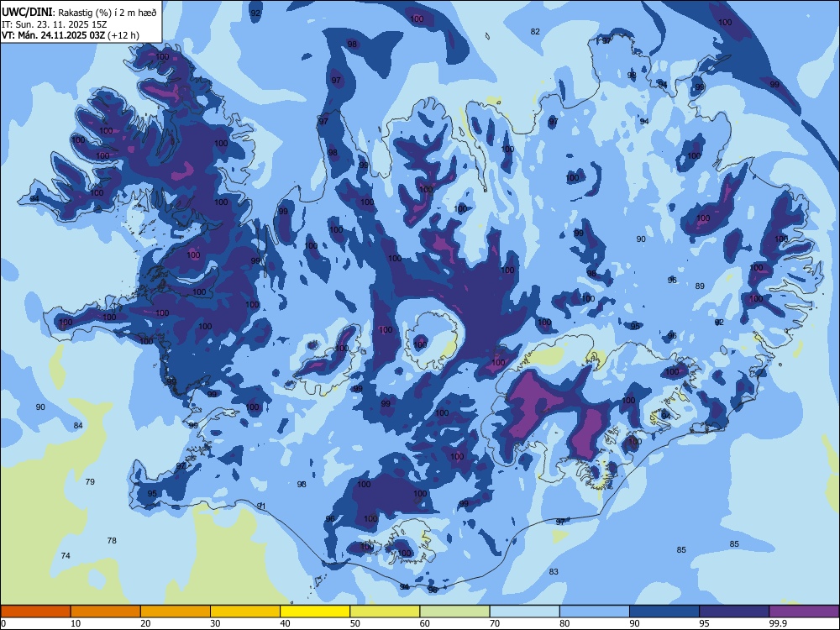Screen dimensions: 840x630
Task: Select the 30–40 golden legend swatch
Action: 245,612
